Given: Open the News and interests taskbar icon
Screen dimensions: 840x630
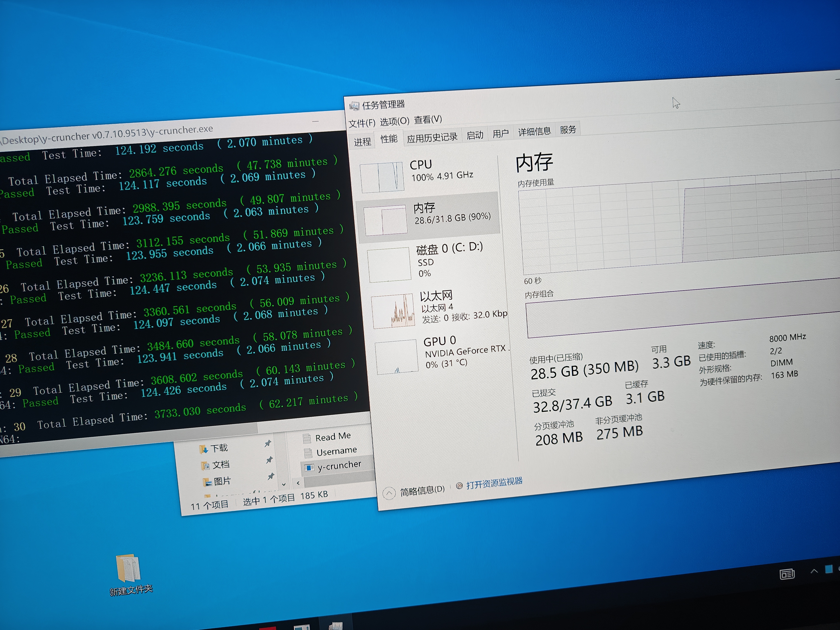Looking at the screenshot, I should [x=787, y=574].
